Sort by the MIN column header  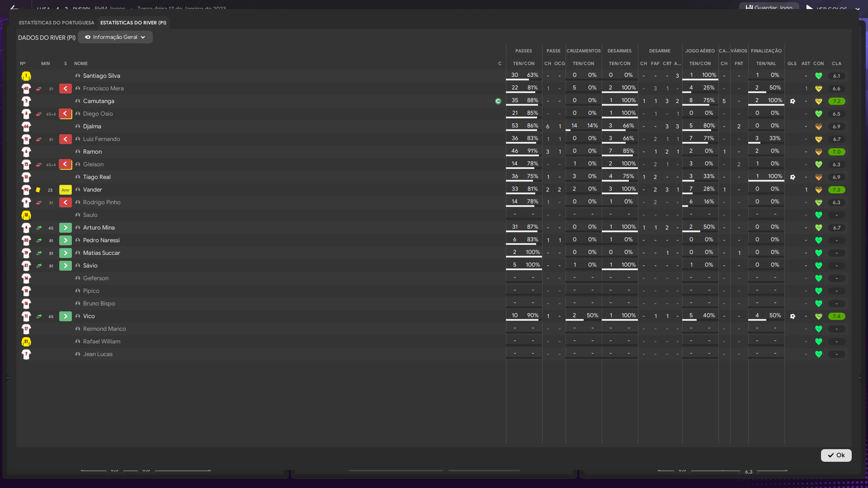46,64
